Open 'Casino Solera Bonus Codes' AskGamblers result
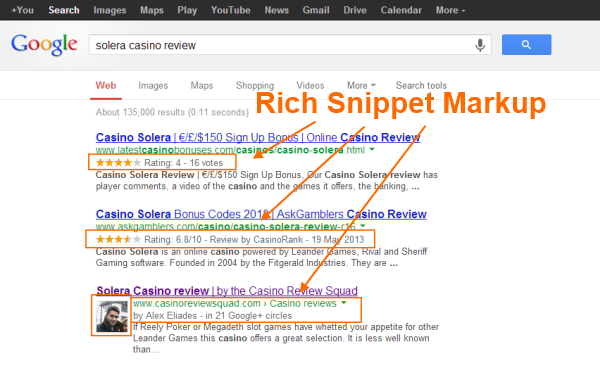Image resolution: width=600 pixels, height=368 pixels. tap(261, 214)
